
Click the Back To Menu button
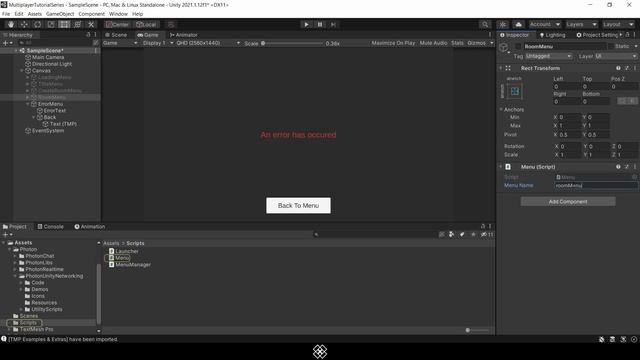[298, 206]
